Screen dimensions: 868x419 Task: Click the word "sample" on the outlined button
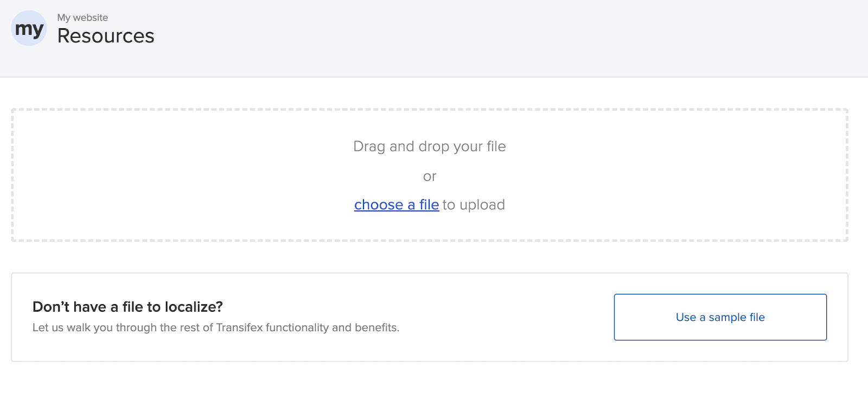point(727,318)
